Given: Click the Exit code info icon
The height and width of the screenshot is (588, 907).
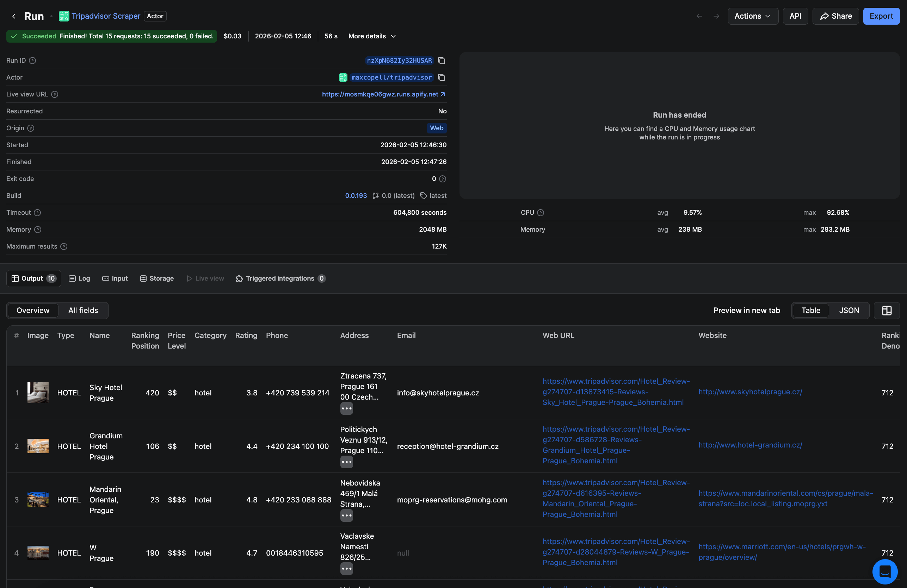Looking at the screenshot, I should (443, 179).
